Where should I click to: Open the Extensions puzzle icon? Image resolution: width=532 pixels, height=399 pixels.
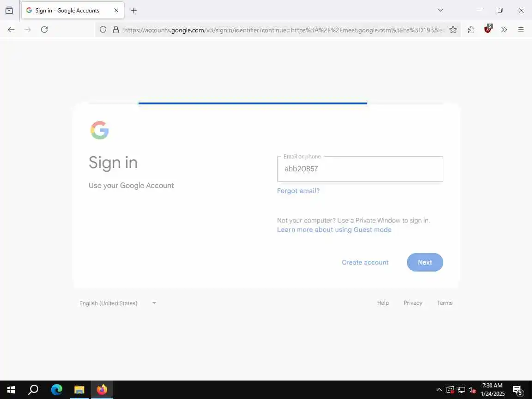pos(471,30)
